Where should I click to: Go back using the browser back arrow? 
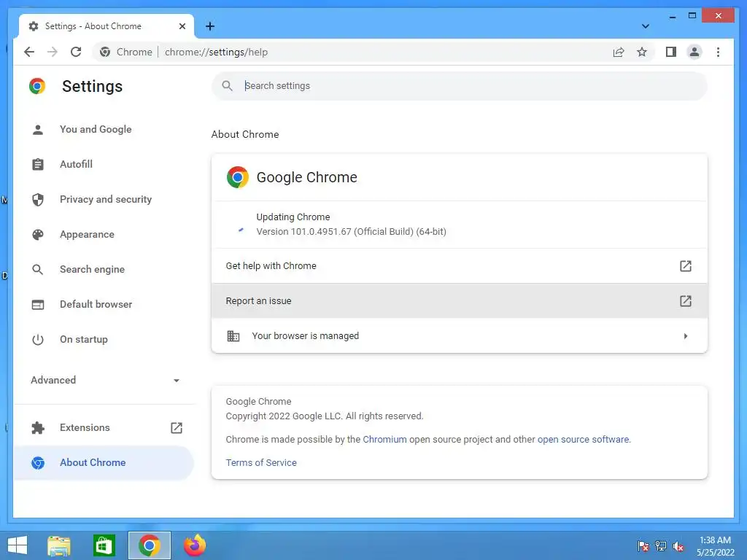pyautogui.click(x=29, y=52)
